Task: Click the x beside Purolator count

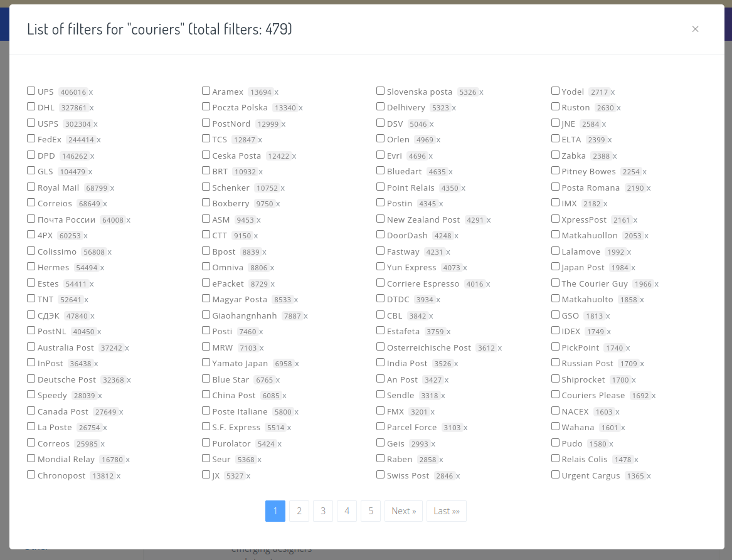Action: [280, 444]
